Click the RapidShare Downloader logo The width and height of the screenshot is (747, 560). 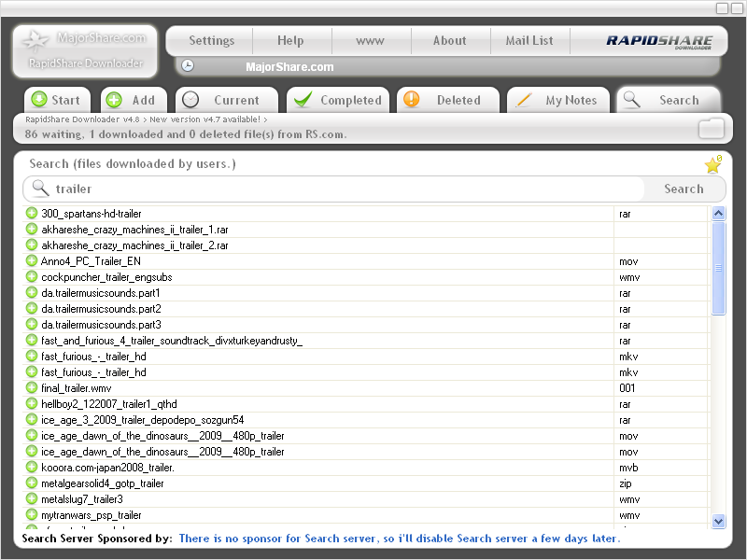pos(659,42)
